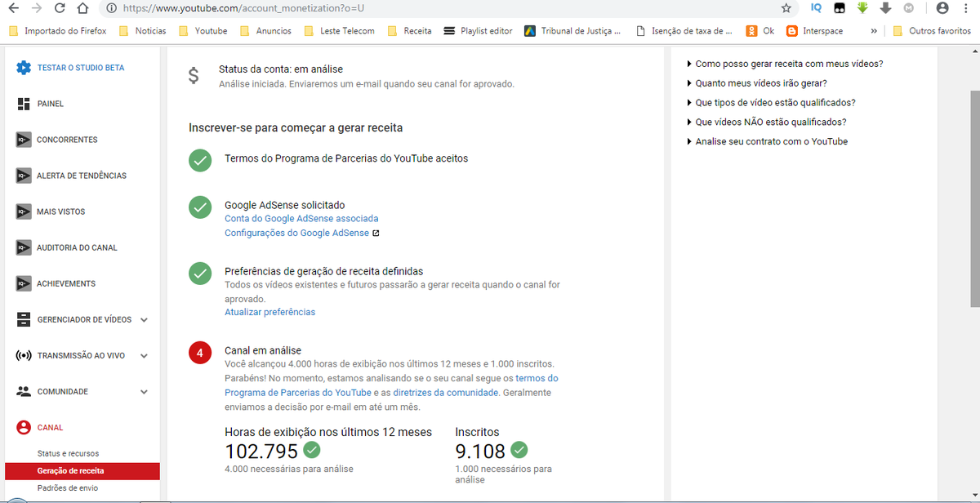The image size is (980, 503).
Task: Open the Youtube bookmark folder
Action: [x=203, y=30]
